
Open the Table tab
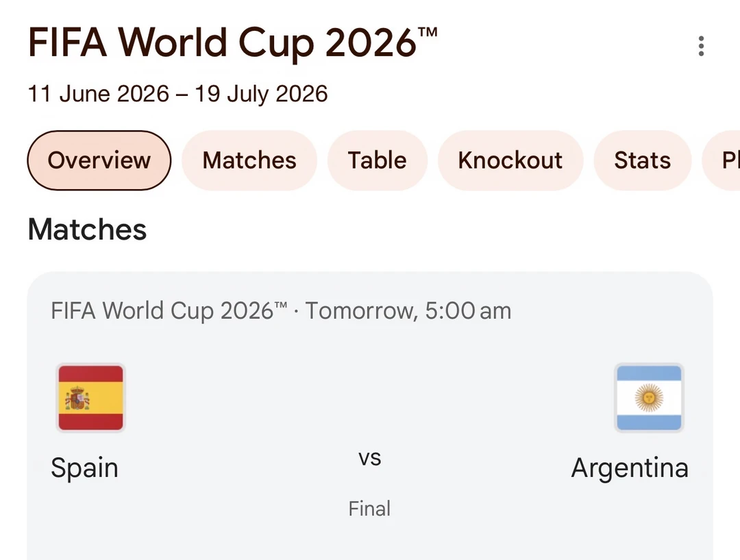click(x=377, y=160)
